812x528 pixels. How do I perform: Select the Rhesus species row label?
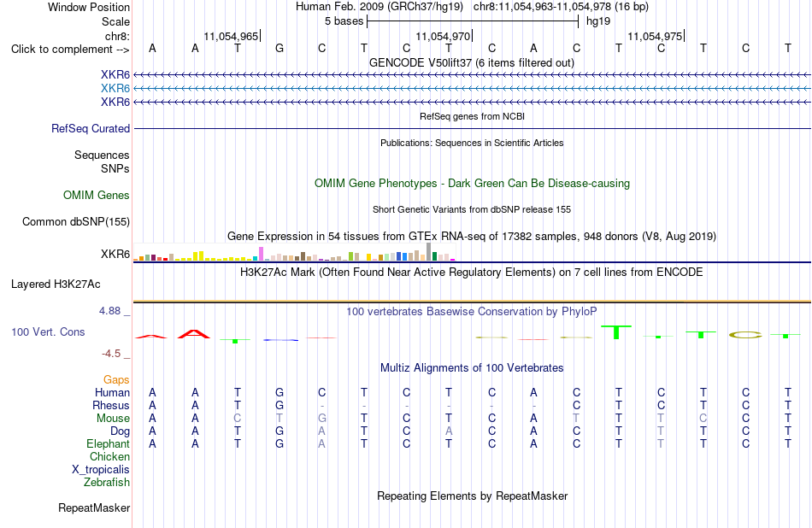(x=111, y=405)
